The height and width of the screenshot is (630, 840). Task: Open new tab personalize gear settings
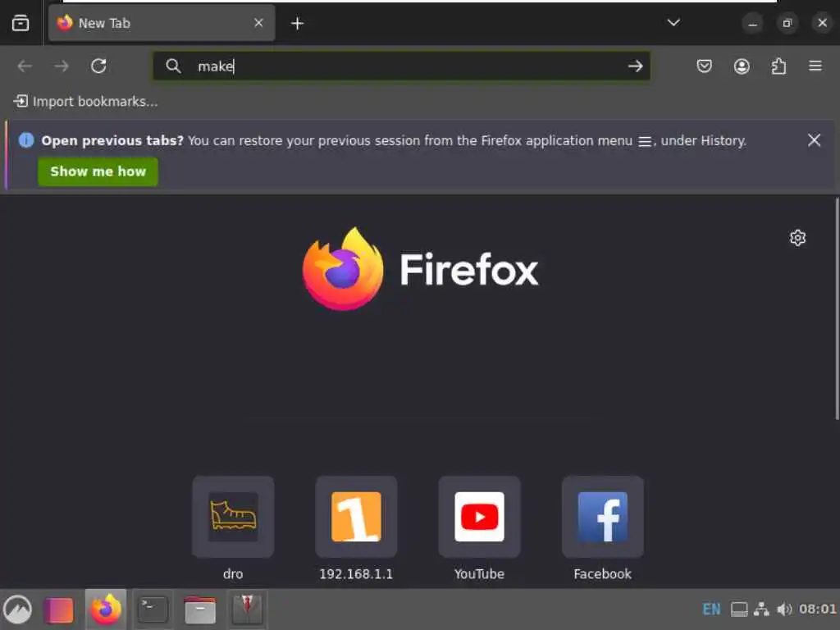[x=797, y=237]
